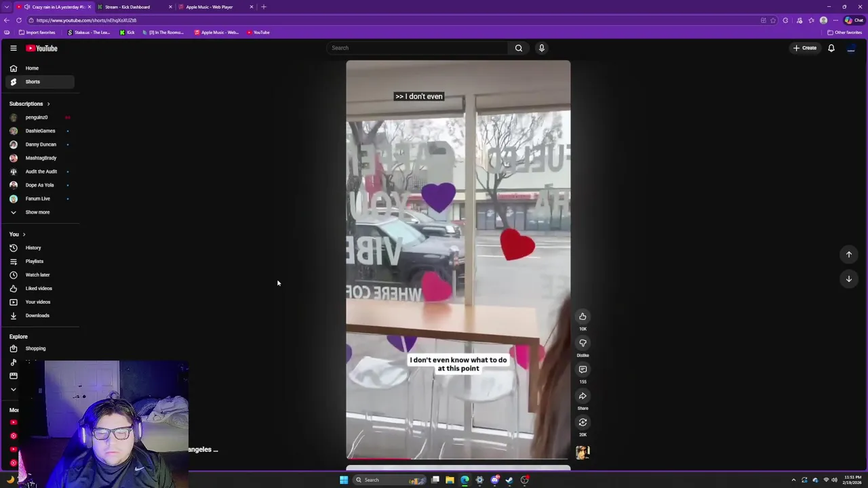Open Home in the sidebar
The width and height of the screenshot is (868, 488).
pyautogui.click(x=39, y=68)
